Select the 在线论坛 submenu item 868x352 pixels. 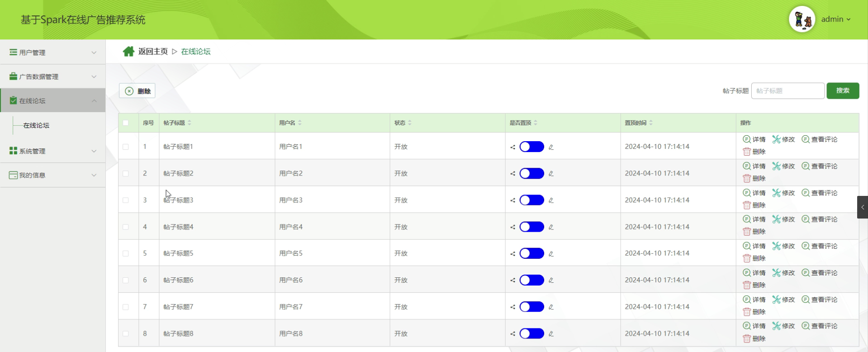point(36,125)
